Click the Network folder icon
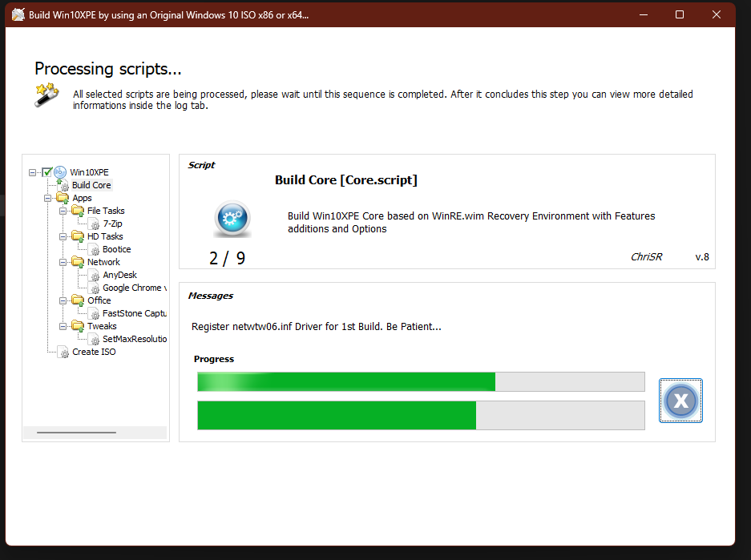Image resolution: width=751 pixels, height=560 pixels. click(78, 262)
